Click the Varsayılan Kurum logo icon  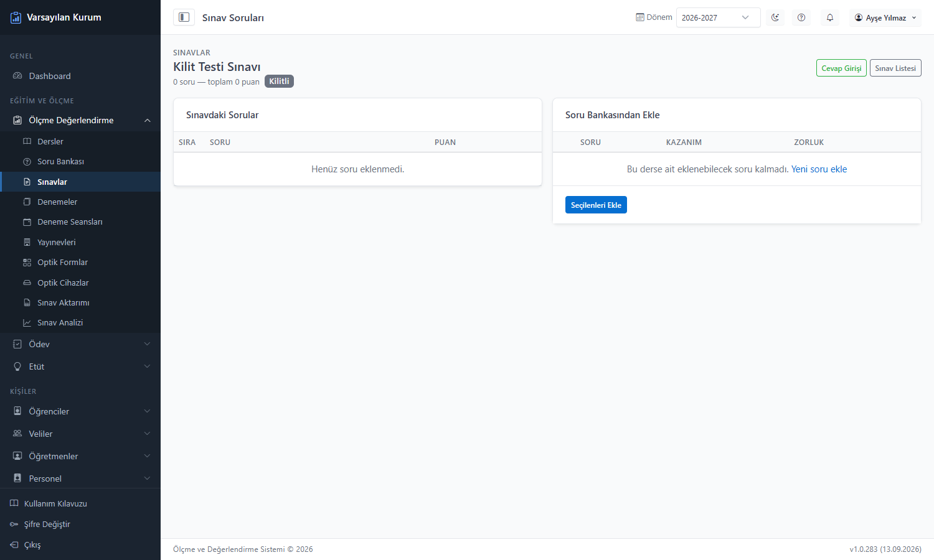16,17
